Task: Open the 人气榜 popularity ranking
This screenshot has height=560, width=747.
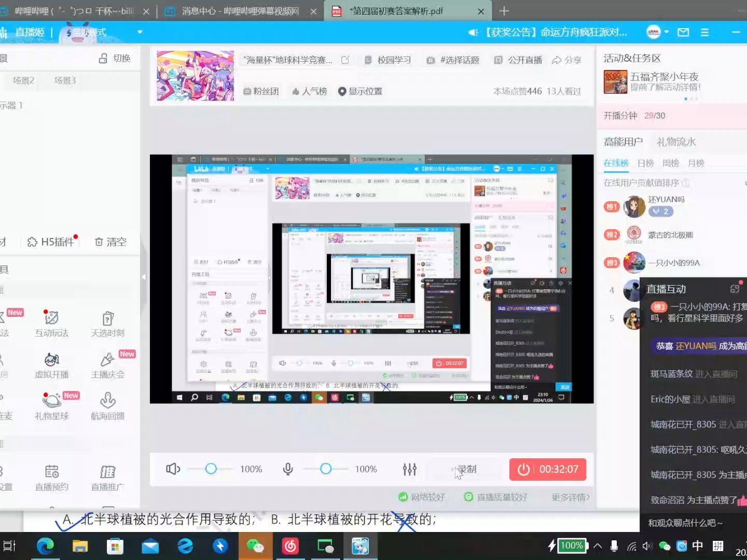Action: 310,91
